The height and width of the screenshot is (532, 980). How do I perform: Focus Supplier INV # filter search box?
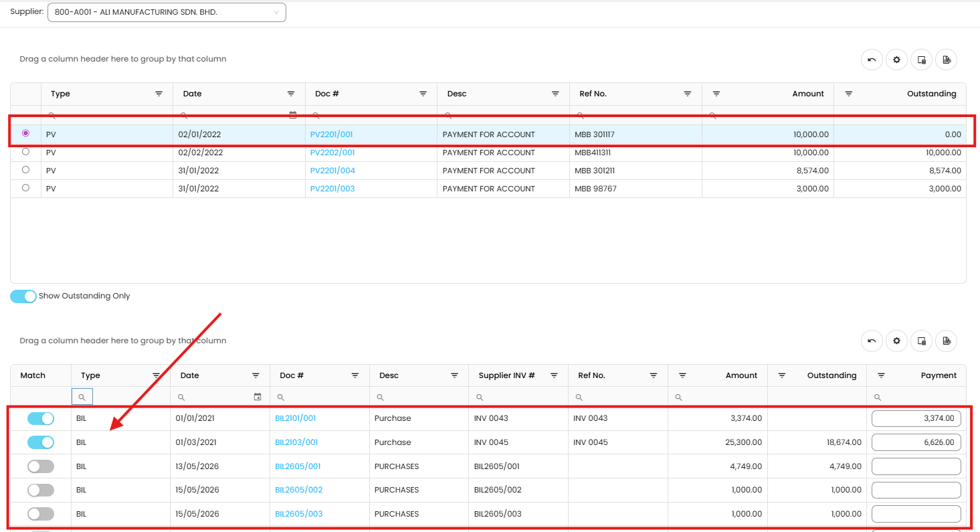tap(518, 397)
